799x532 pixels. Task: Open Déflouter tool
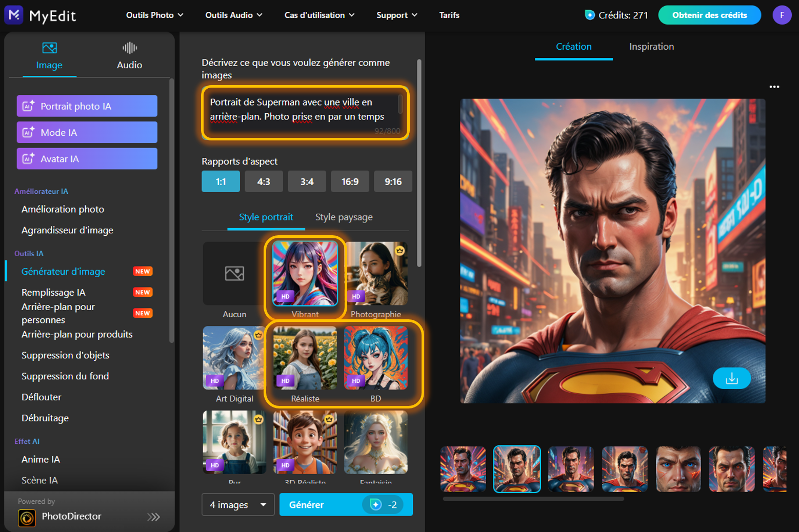(x=41, y=397)
